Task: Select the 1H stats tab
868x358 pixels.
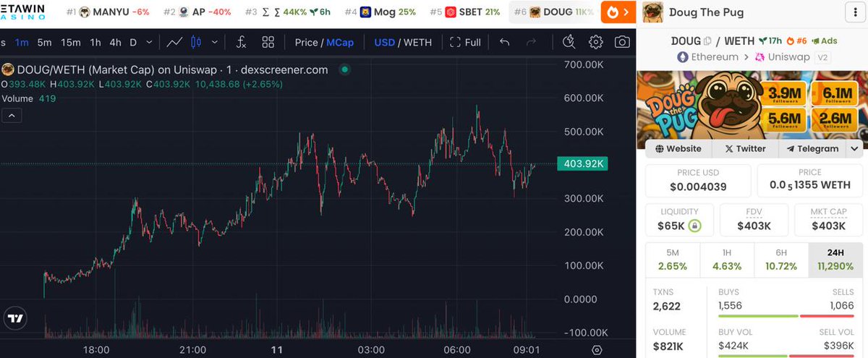Action: (726, 261)
